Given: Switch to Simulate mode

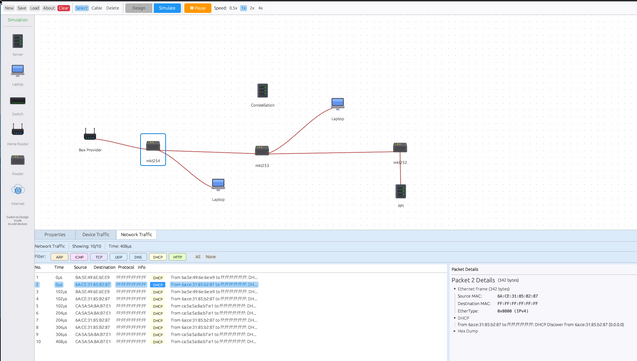Looking at the screenshot, I should coord(167,8).
